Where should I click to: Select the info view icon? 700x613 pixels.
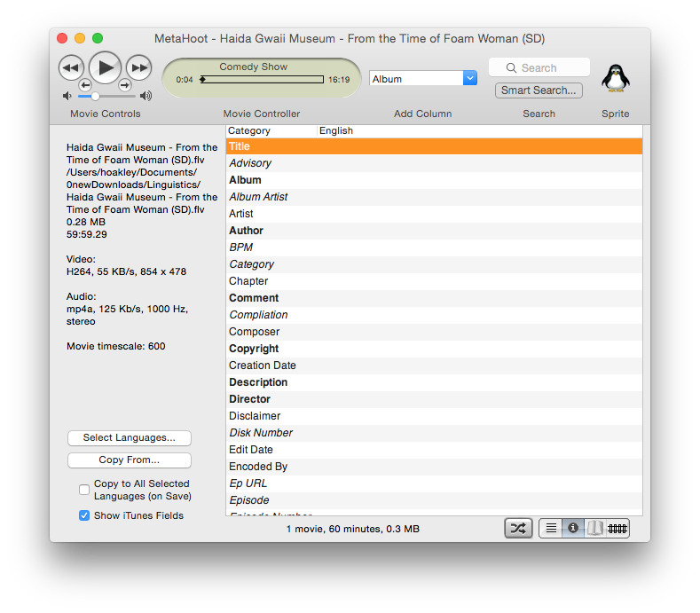click(573, 529)
